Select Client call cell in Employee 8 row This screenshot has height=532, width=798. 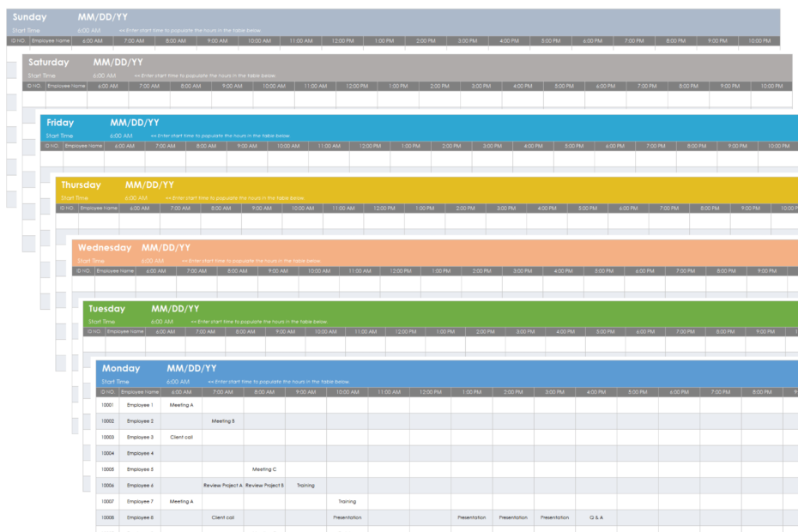tap(223, 517)
